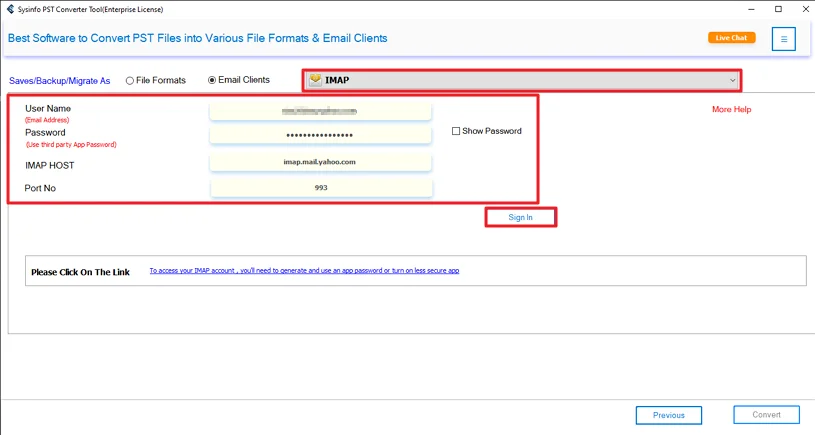Click the 'Please Click On The Link' text

[81, 272]
